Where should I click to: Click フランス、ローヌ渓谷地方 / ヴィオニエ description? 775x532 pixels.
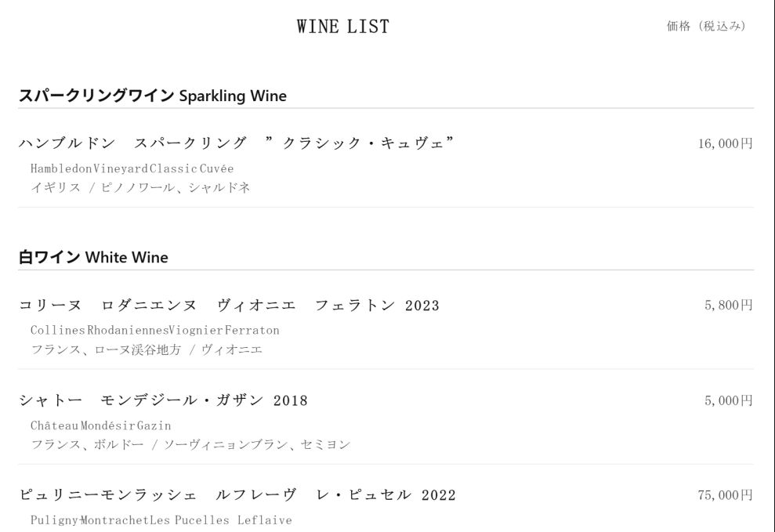[x=147, y=349]
